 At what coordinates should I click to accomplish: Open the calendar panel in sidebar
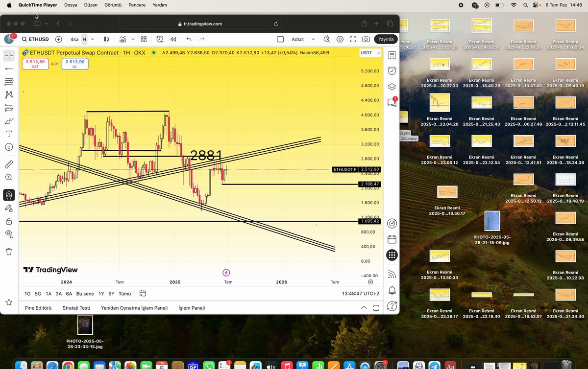(x=392, y=239)
